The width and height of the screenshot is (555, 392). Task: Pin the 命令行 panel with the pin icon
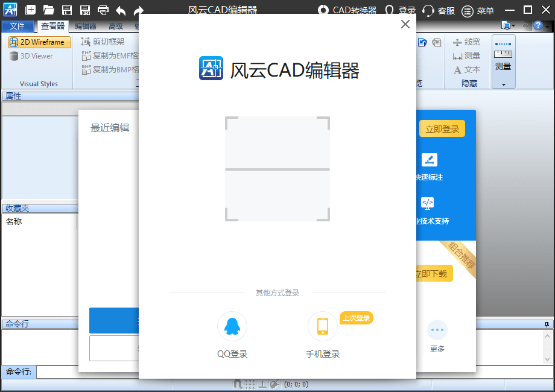tap(547, 324)
